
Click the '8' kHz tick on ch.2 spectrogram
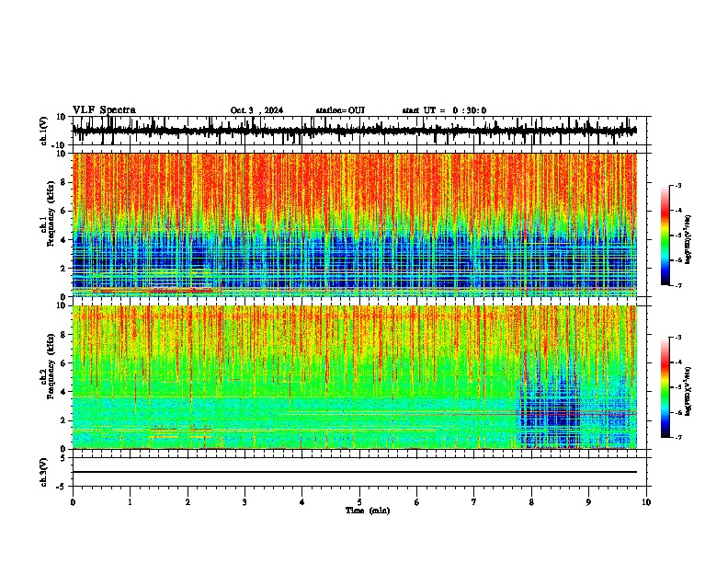point(64,335)
